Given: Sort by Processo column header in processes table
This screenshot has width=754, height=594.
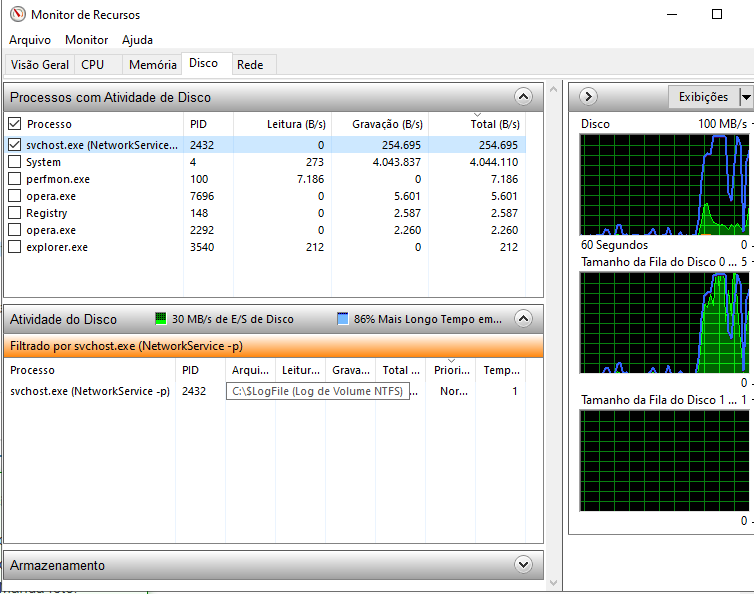Looking at the screenshot, I should click(49, 124).
